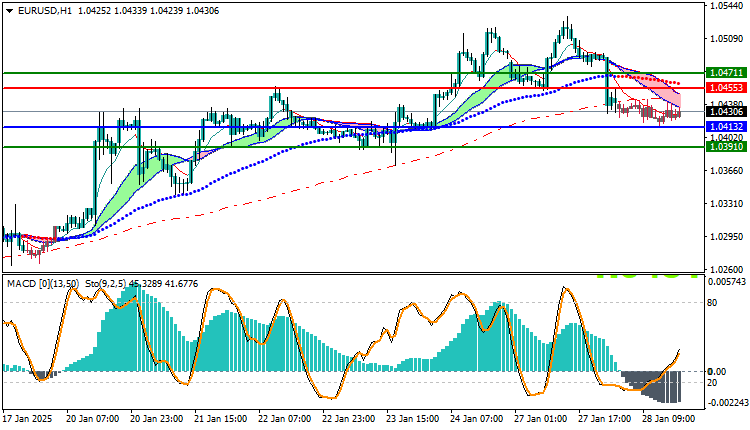The width and height of the screenshot is (750, 430).
Task: Click the 20 Jan 07:00 time label
Action: click(x=93, y=419)
